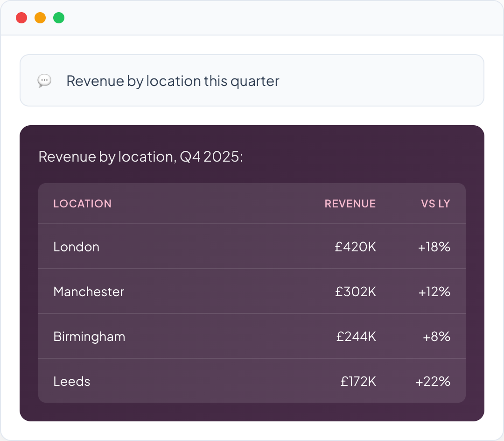Sort by the REVENUE column header
Image resolution: width=504 pixels, height=441 pixels.
click(x=350, y=204)
